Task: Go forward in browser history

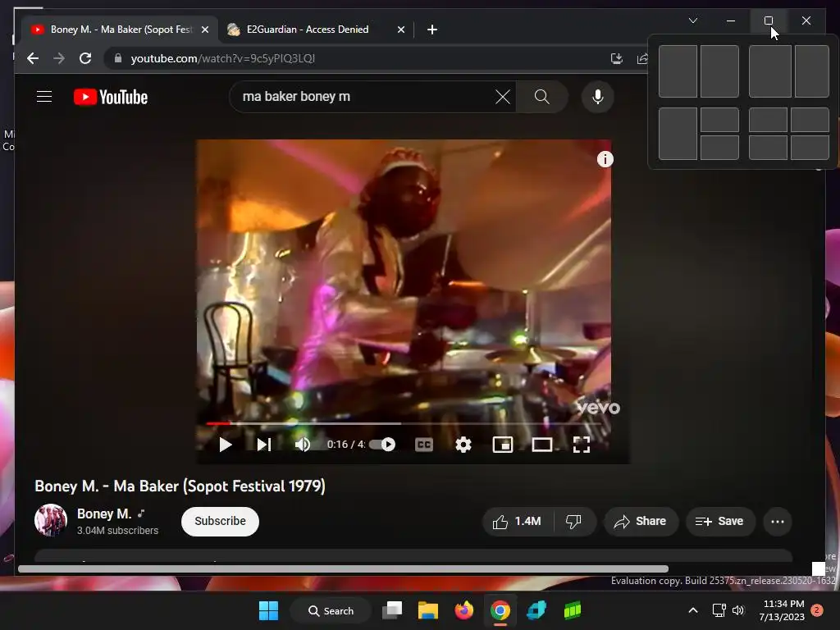Action: [59, 58]
